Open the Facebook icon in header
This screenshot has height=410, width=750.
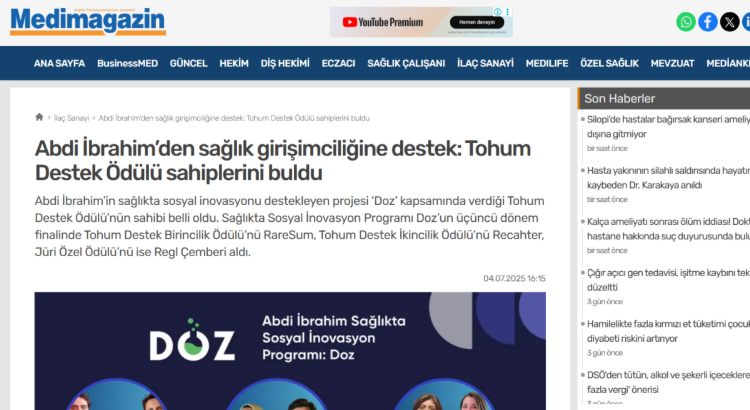point(707,22)
